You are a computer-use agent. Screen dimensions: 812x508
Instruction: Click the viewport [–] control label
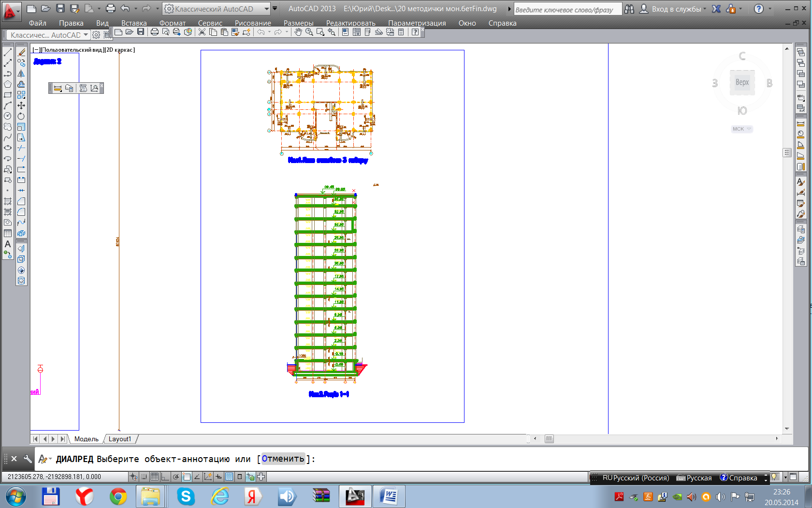(36, 50)
